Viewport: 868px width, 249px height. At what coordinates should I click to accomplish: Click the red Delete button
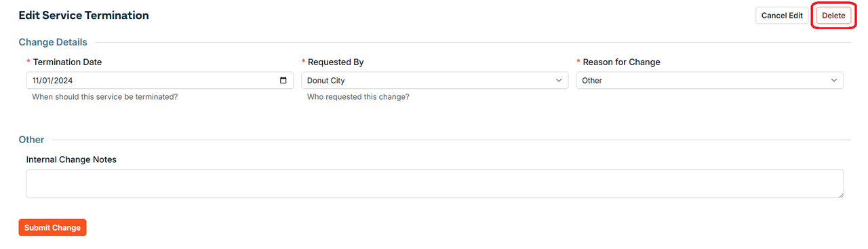pyautogui.click(x=833, y=16)
